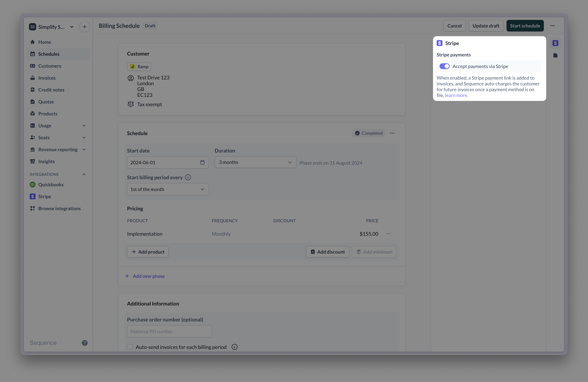
Task: Click the learn more link in Stripe panel
Action: (456, 95)
